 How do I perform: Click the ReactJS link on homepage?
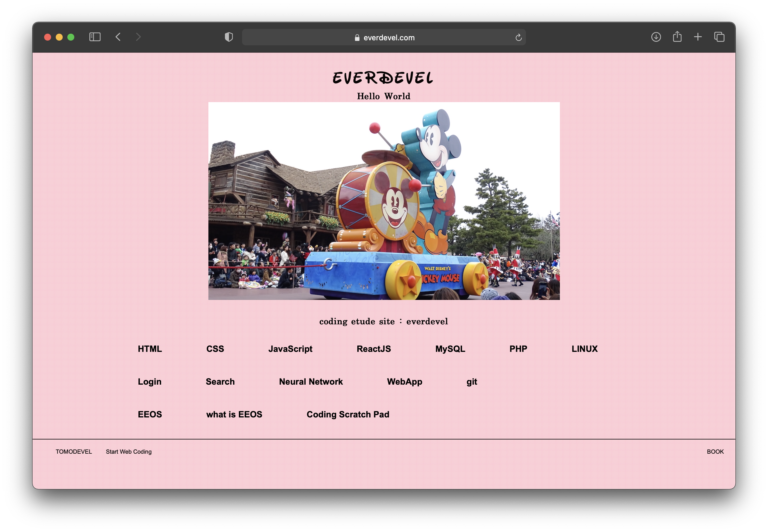click(x=374, y=349)
